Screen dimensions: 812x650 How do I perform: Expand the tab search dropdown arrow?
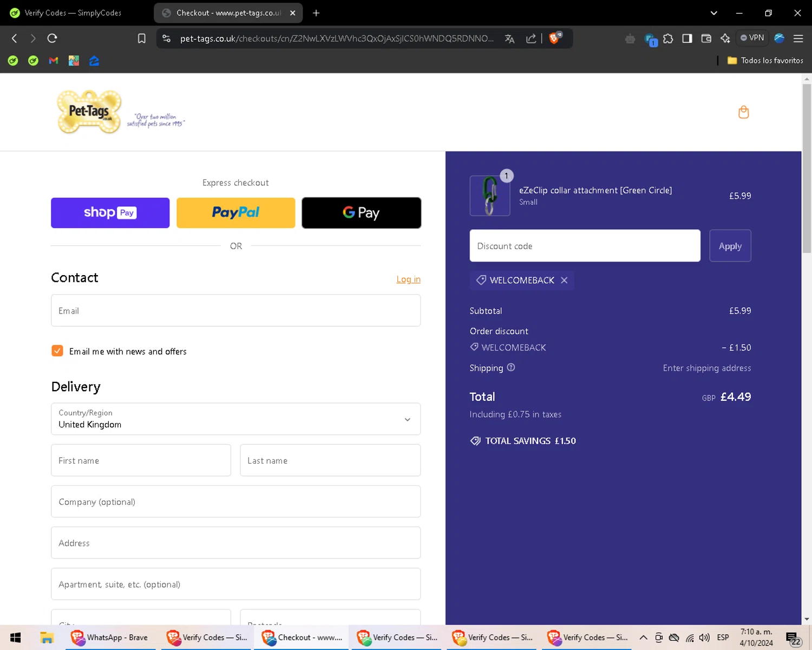(x=713, y=13)
